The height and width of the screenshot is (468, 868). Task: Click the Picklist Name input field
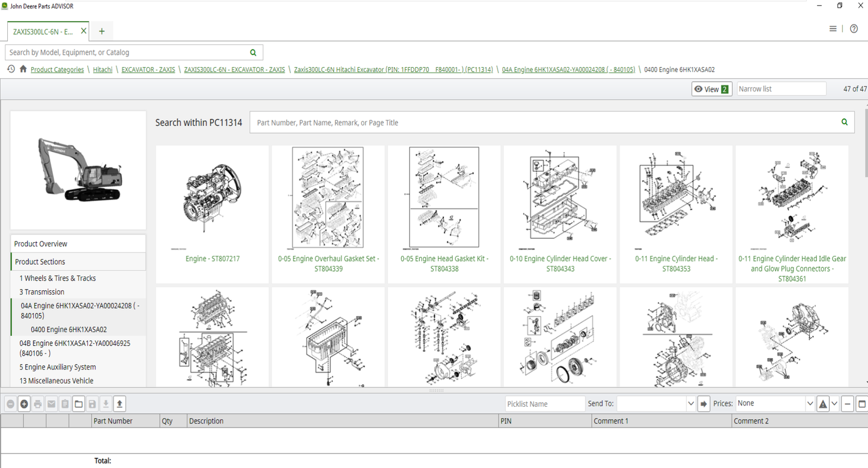click(x=545, y=404)
